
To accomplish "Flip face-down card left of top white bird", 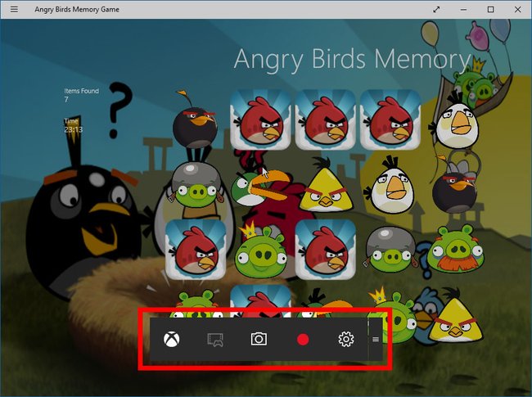I will (x=390, y=120).
